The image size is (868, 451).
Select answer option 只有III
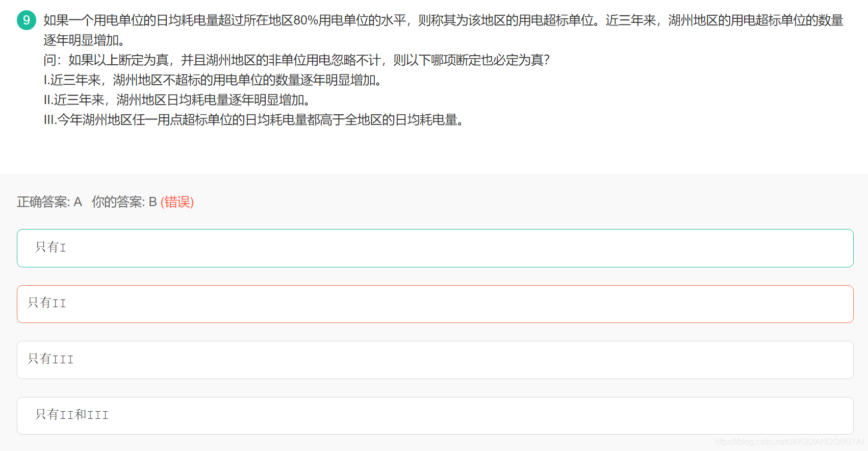pyautogui.click(x=435, y=360)
